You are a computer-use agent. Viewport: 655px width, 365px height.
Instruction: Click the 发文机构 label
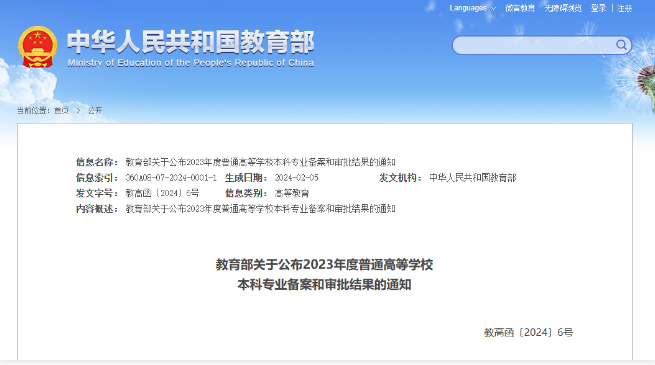401,178
